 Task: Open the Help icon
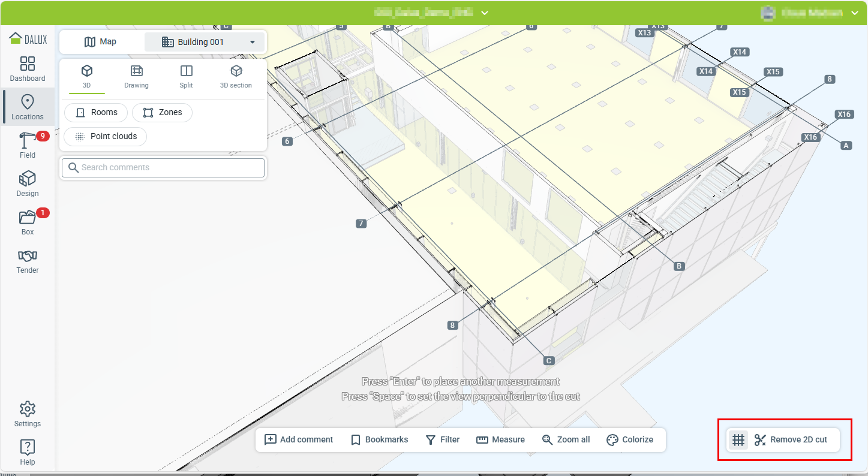pyautogui.click(x=28, y=453)
